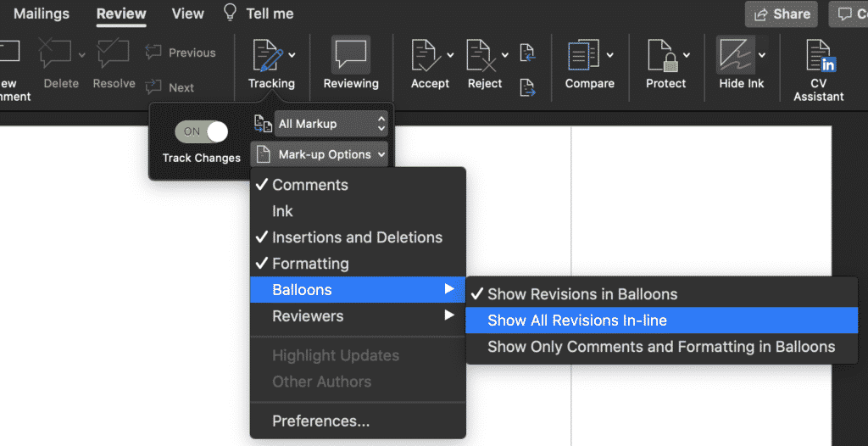This screenshot has height=446, width=868.
Task: Expand the Hide Ink dropdown arrow
Action: click(x=762, y=55)
